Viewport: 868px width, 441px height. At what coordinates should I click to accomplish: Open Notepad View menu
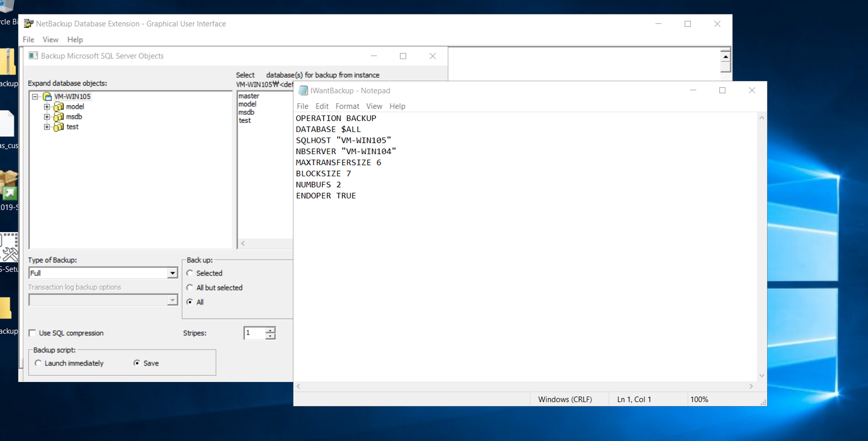374,106
